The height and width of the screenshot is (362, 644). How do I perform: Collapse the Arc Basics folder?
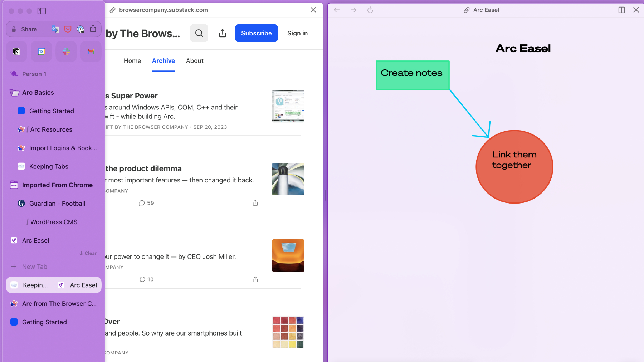[14, 93]
